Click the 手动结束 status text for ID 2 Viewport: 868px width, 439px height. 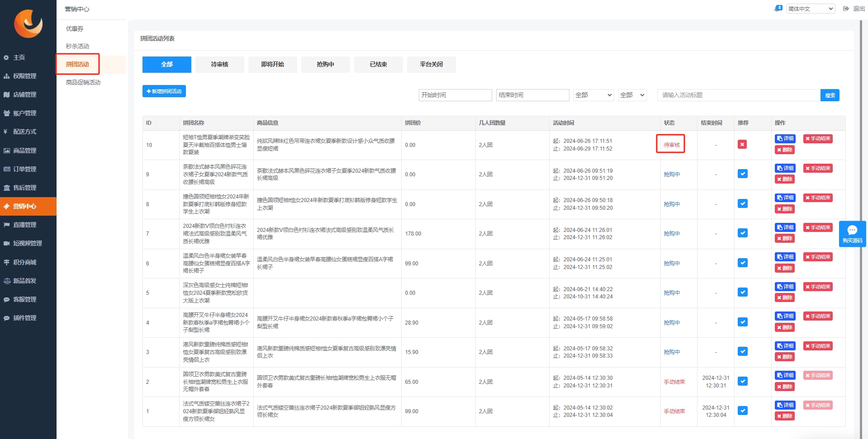point(674,382)
